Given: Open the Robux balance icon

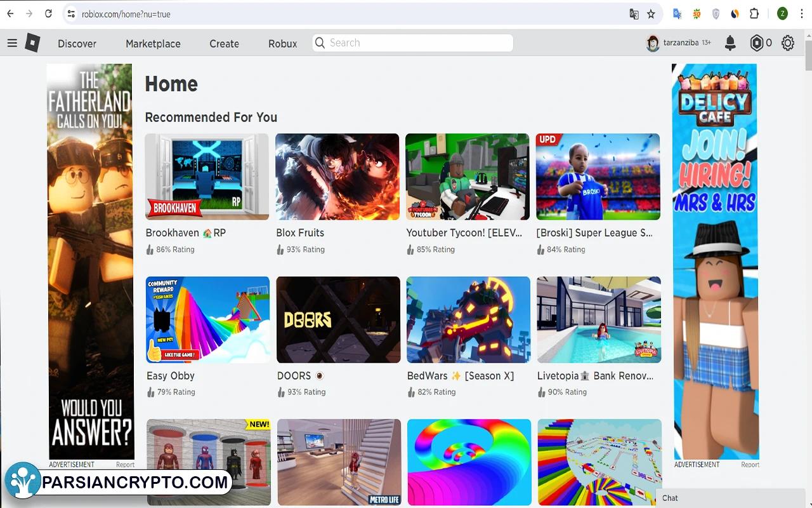Looking at the screenshot, I should (757, 43).
